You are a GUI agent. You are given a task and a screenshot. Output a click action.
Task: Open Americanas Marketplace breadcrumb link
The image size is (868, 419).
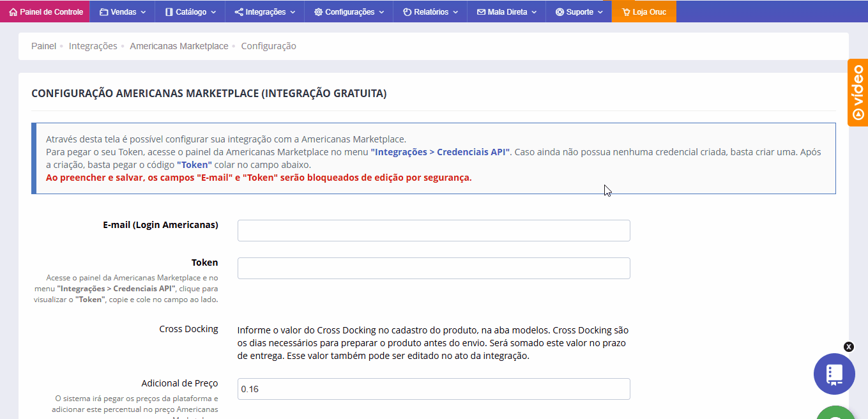tap(179, 46)
